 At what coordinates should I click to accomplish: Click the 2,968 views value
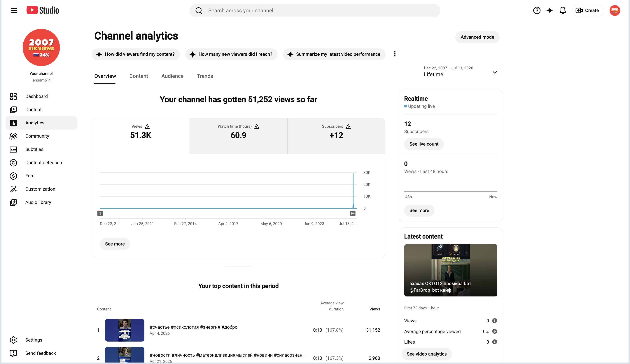point(374,358)
